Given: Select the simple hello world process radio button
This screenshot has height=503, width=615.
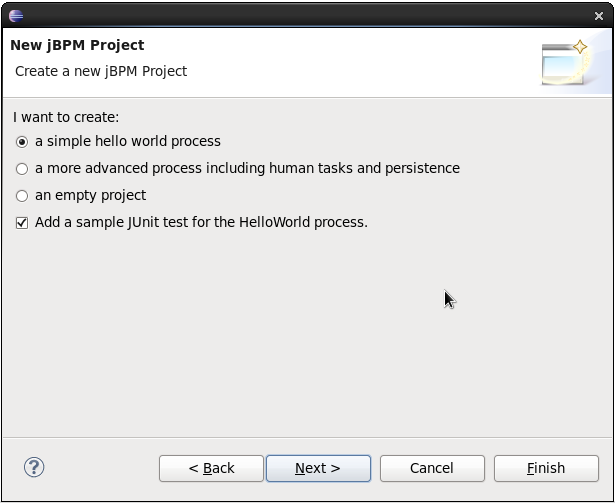Looking at the screenshot, I should point(22,142).
